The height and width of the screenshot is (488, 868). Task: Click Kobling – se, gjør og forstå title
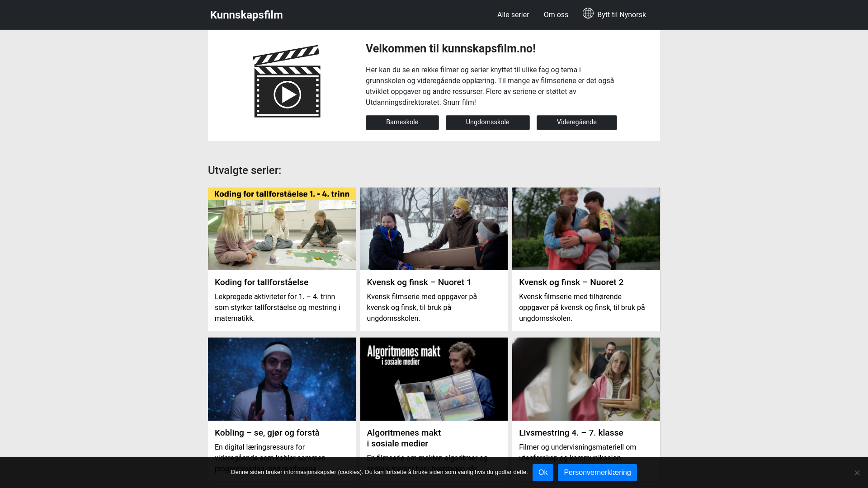point(267,433)
